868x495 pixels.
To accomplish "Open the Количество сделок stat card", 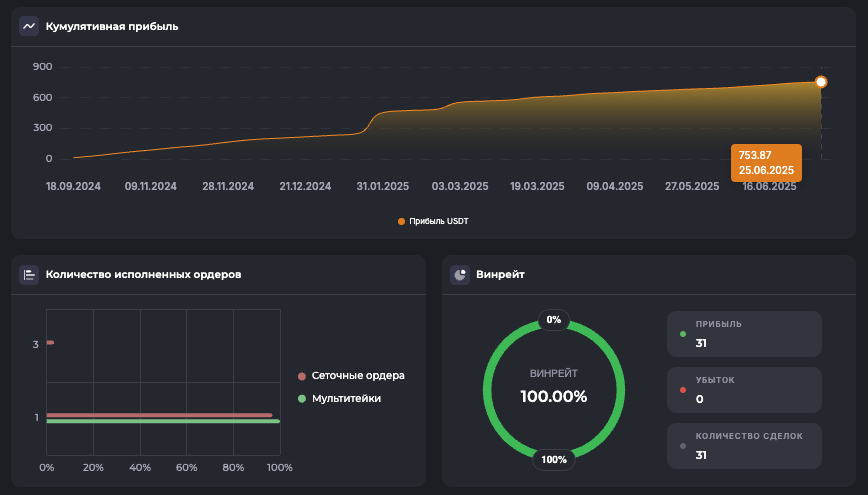I will [x=745, y=446].
